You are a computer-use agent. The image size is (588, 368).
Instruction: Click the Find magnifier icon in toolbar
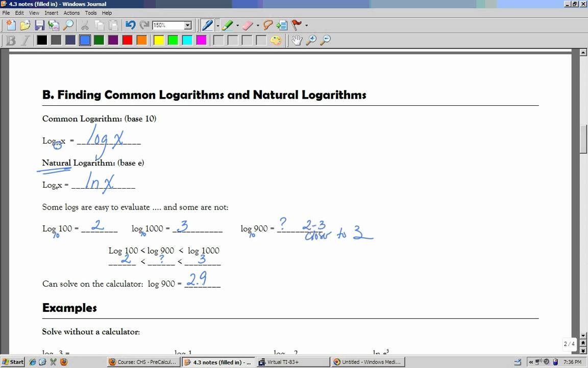coord(68,25)
